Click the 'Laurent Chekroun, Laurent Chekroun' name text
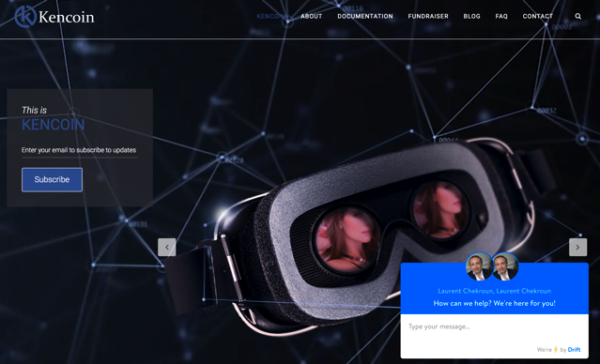The height and width of the screenshot is (364, 600). tap(495, 291)
